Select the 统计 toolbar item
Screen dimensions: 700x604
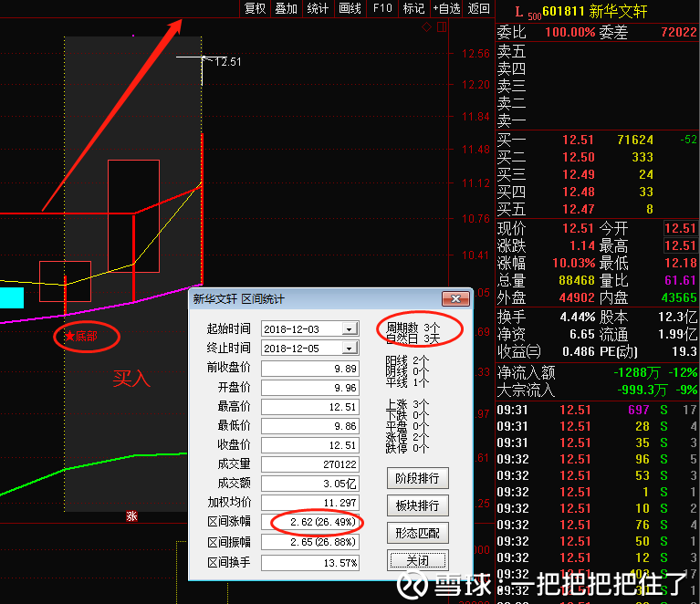[318, 8]
